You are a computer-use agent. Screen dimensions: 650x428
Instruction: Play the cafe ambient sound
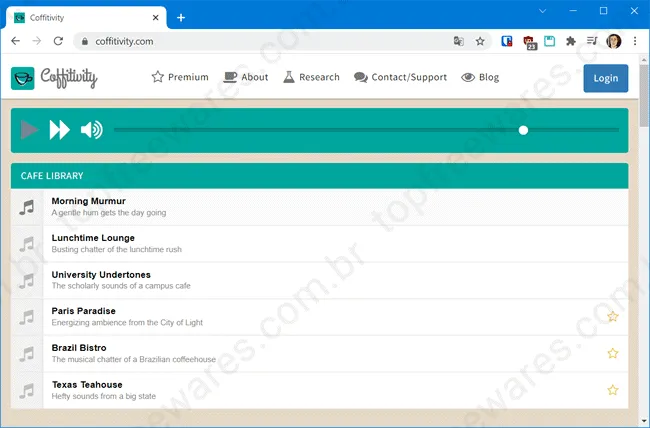click(x=29, y=130)
